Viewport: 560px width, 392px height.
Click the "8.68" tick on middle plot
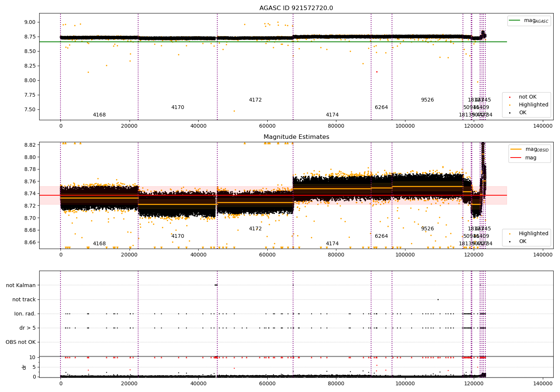click(30, 230)
